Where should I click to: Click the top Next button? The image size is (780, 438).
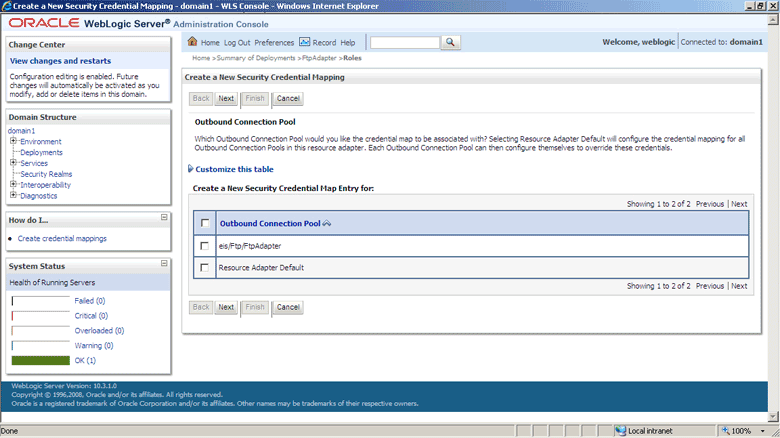coord(226,99)
